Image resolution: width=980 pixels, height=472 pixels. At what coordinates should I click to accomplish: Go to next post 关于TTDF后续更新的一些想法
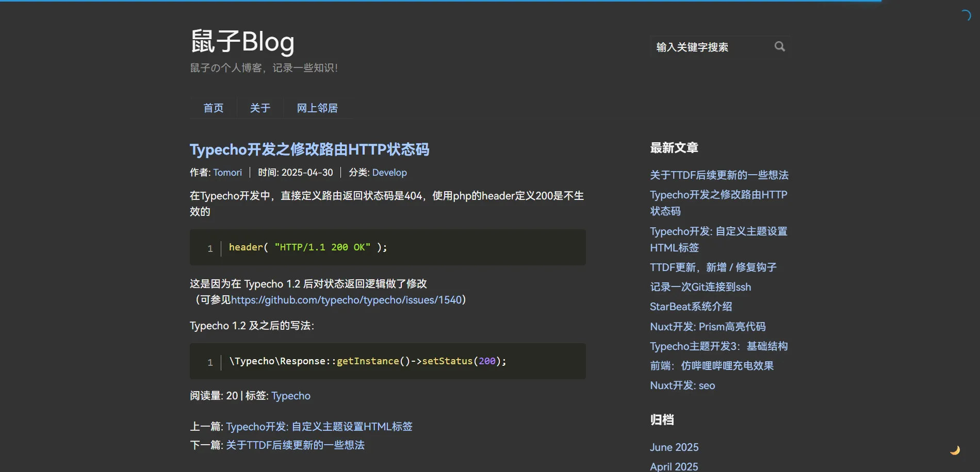point(295,445)
